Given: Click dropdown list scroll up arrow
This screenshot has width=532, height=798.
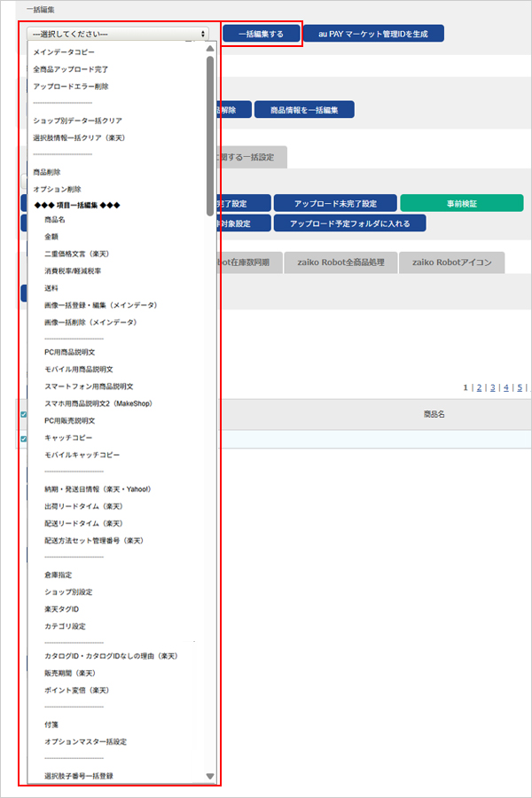Looking at the screenshot, I should (x=210, y=49).
